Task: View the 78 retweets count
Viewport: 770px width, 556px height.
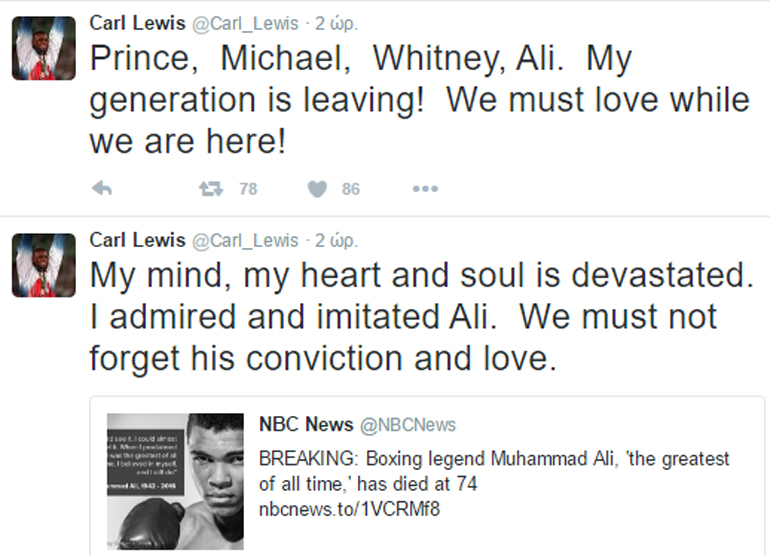Action: [x=248, y=188]
